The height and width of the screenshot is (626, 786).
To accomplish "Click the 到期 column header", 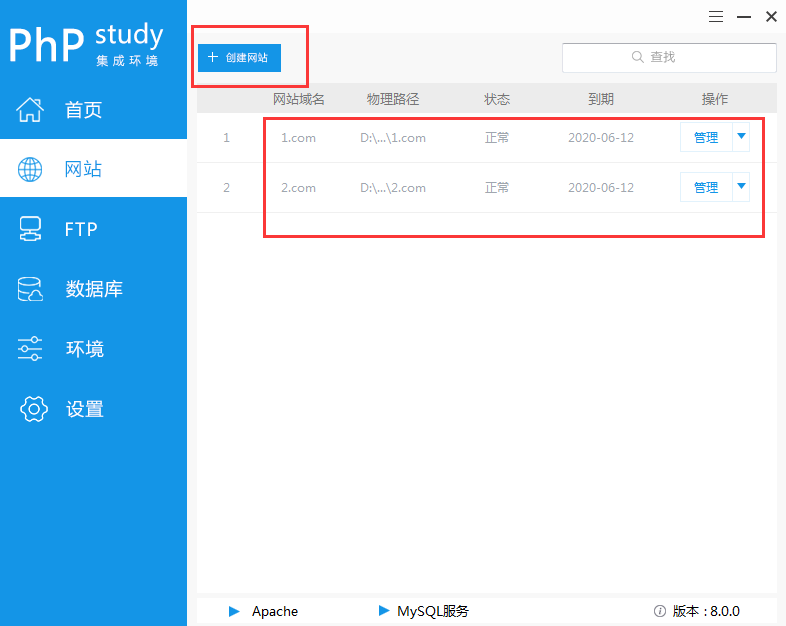I will point(601,99).
